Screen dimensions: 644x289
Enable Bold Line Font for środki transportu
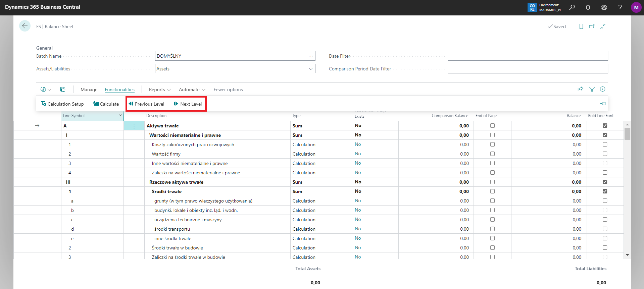[605, 229]
